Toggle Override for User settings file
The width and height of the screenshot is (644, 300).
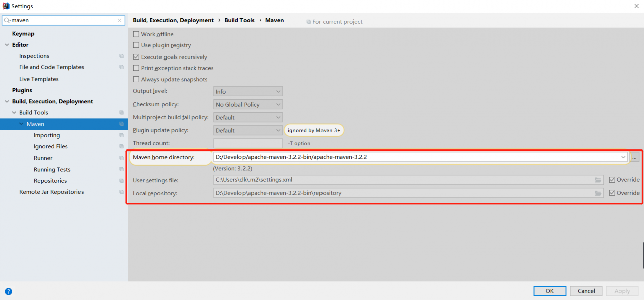(612, 180)
